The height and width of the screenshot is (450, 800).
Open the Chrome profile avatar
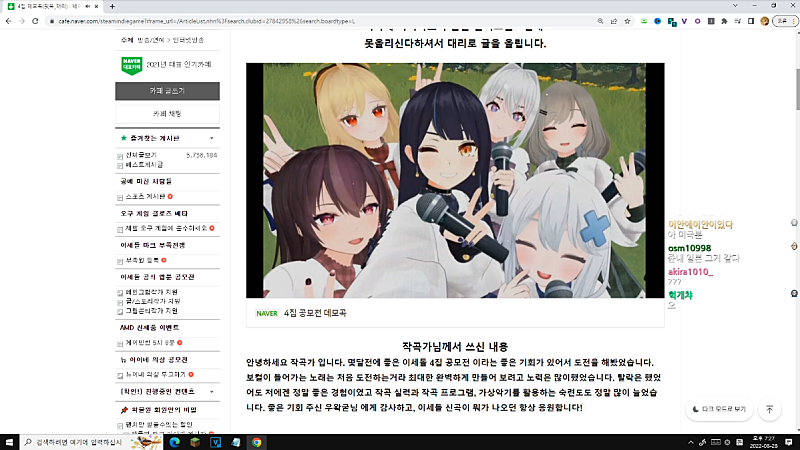pyautogui.click(x=764, y=21)
